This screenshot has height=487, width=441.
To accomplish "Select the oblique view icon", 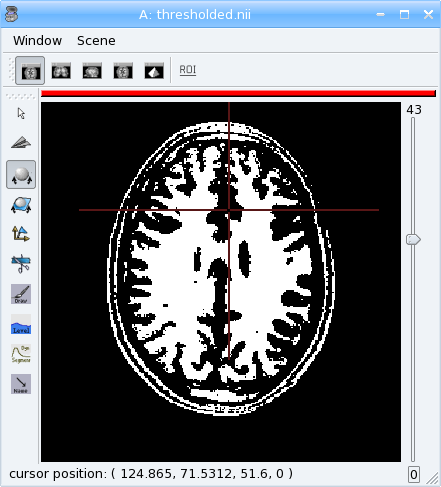I will tap(123, 70).
